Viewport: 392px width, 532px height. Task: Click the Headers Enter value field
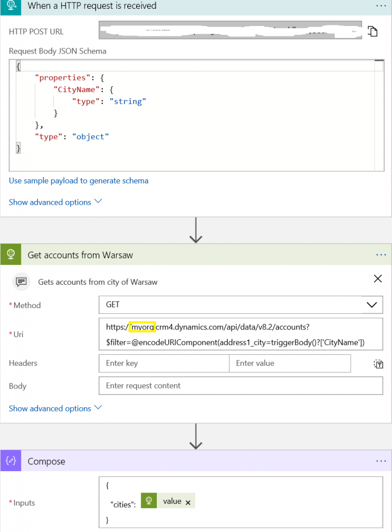click(290, 363)
